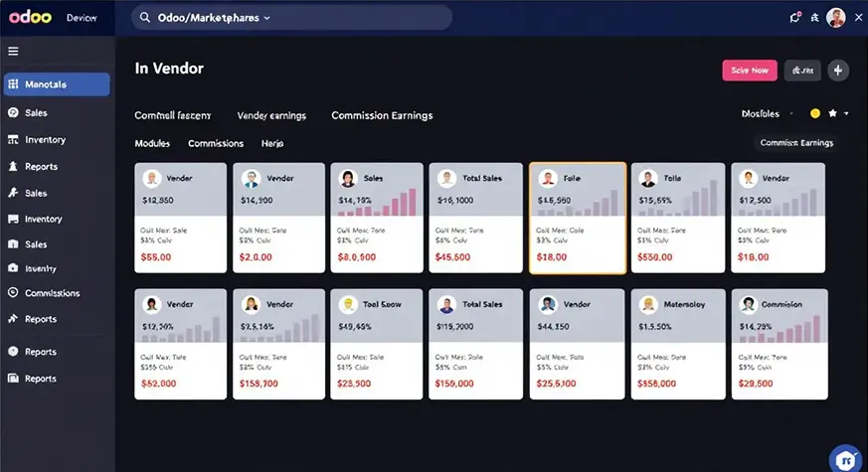Click the odoo logo
868x472 pixels.
[30, 17]
